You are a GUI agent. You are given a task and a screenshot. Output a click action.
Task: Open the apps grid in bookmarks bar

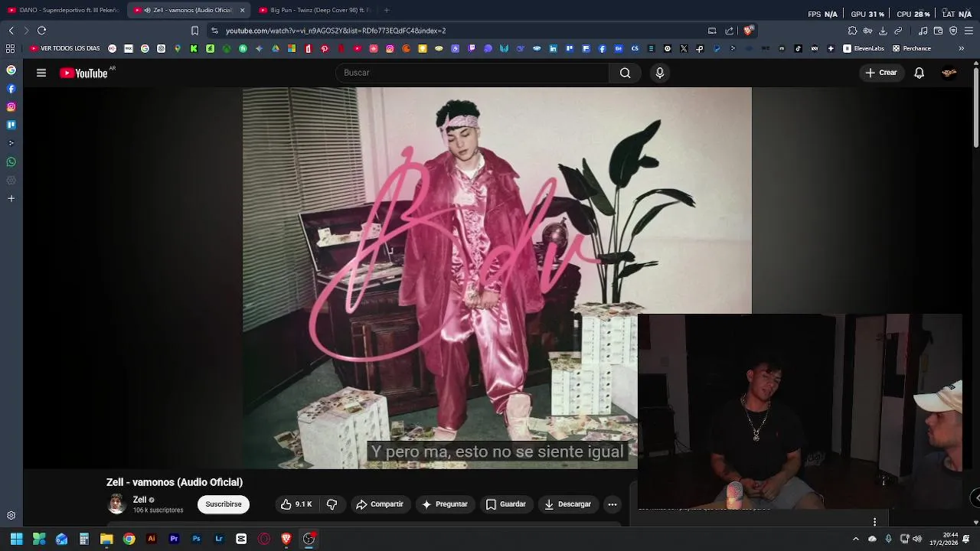click(x=10, y=48)
